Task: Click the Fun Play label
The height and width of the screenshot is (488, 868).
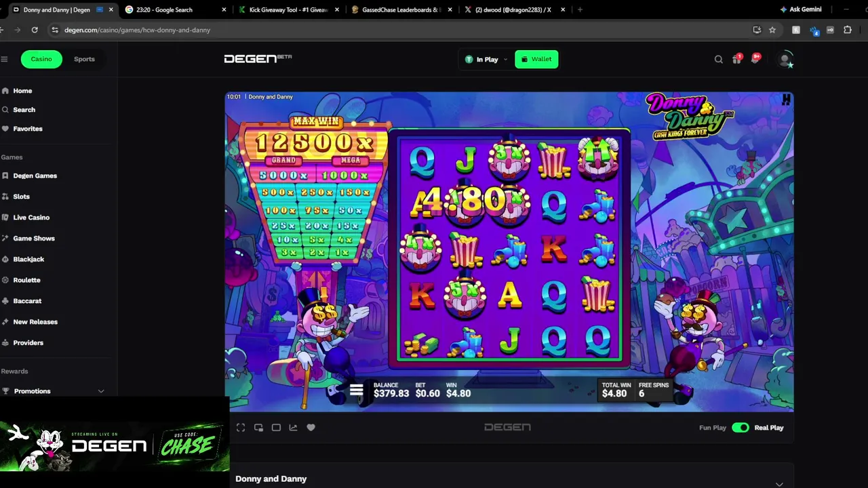Action: click(x=713, y=428)
